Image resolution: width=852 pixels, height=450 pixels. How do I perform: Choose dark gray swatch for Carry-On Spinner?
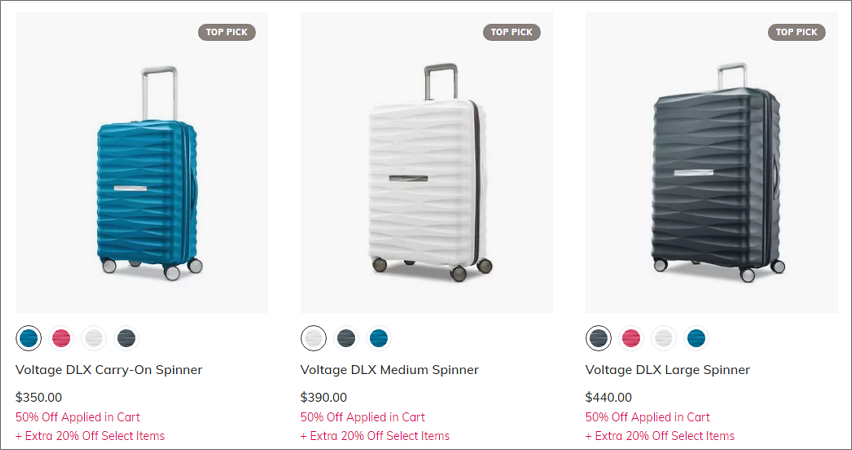(126, 338)
